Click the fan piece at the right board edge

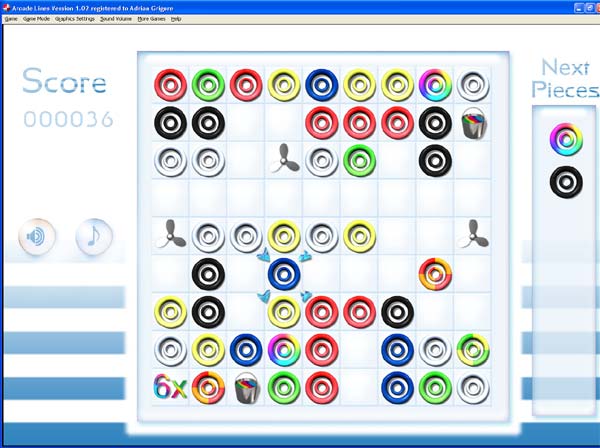pyautogui.click(x=473, y=235)
